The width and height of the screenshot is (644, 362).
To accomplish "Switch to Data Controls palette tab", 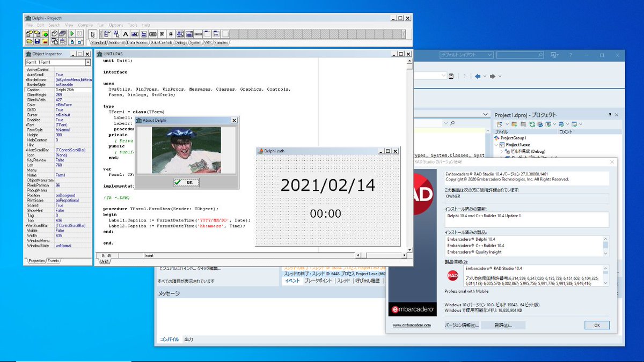I will [x=162, y=42].
